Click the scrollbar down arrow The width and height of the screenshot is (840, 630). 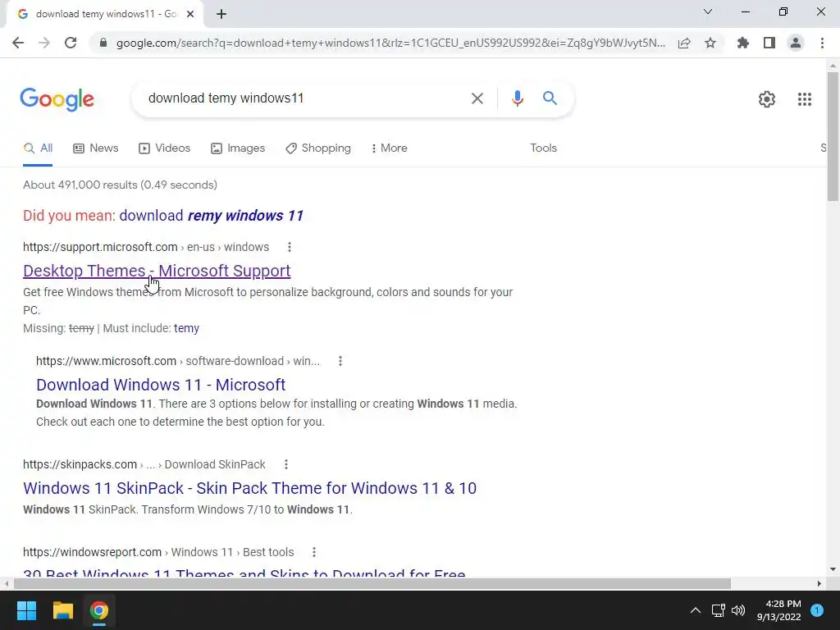coord(833,569)
